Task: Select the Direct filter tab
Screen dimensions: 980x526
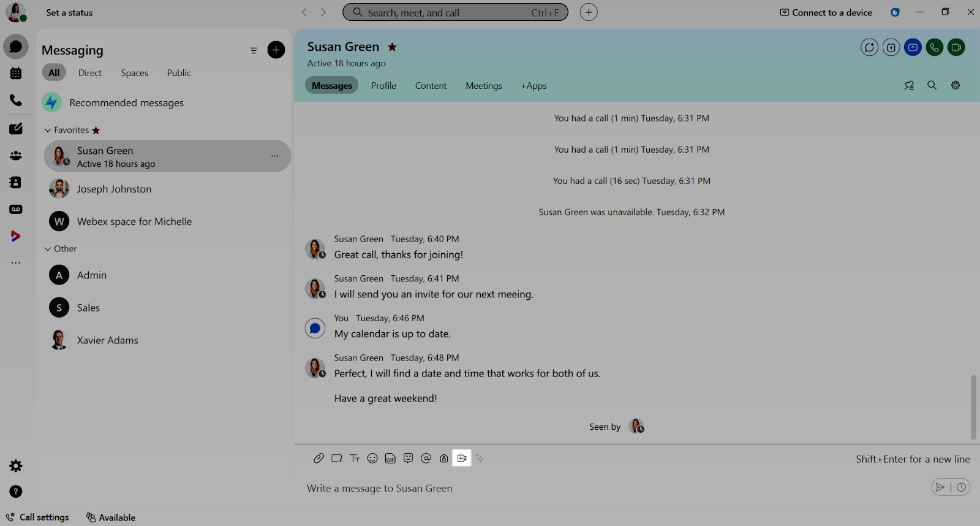Action: pos(90,73)
